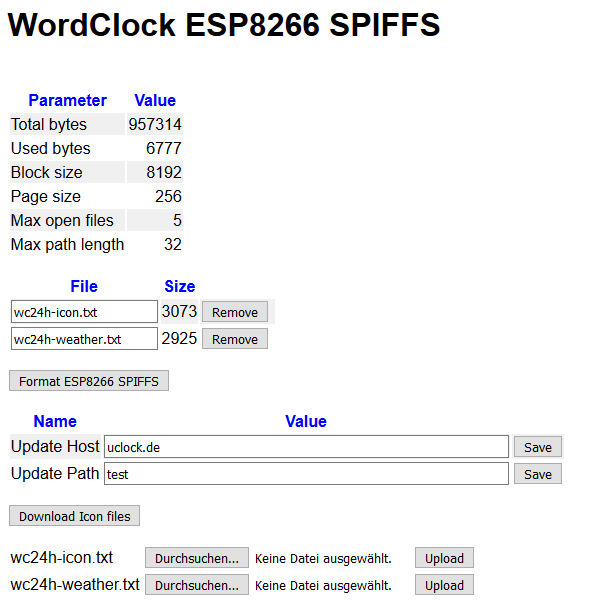This screenshot has width=594, height=614.
Task: Browse for a wc24h-icon.txt upload file
Action: coord(197,558)
